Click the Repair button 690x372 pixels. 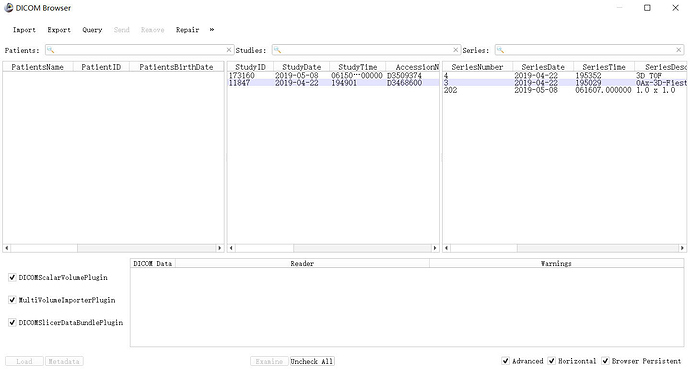[x=187, y=30]
